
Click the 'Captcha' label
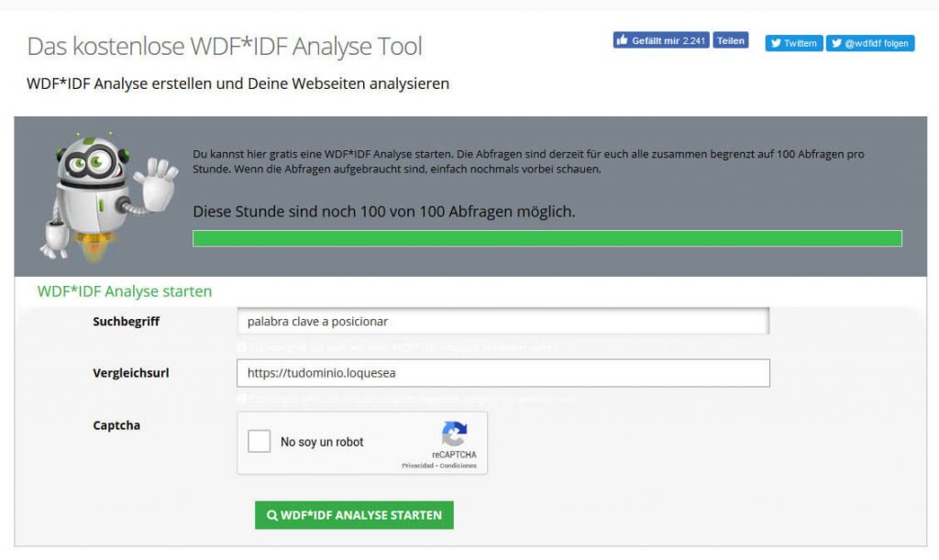click(116, 425)
